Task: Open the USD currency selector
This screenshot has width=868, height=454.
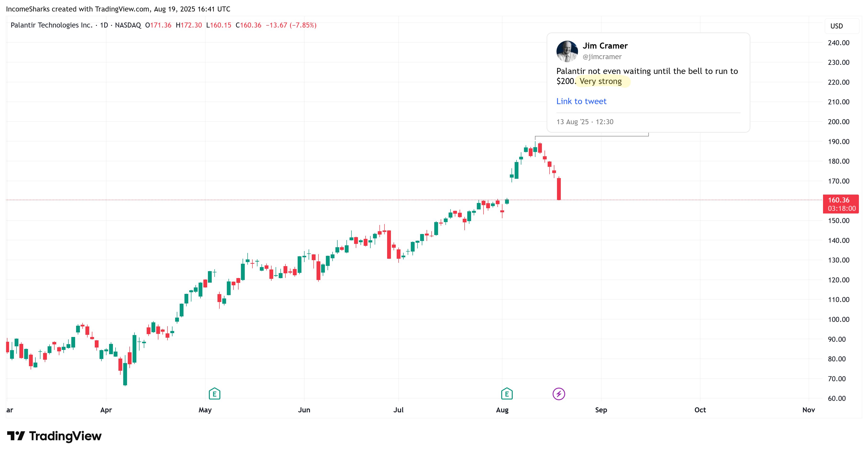Action: point(836,26)
